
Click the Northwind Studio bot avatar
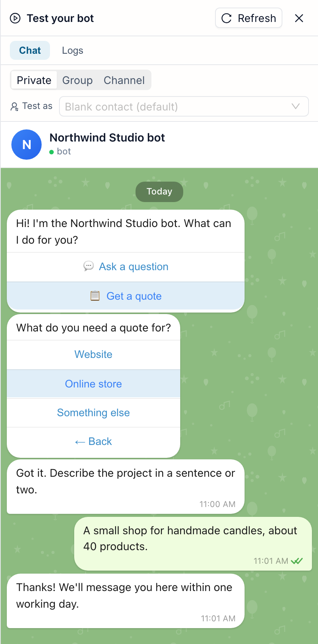26,145
